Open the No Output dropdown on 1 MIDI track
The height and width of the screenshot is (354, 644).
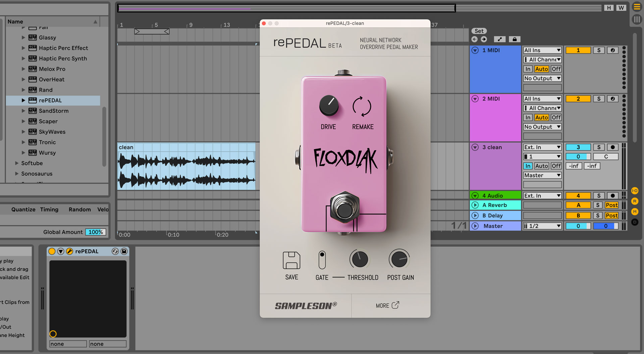(x=542, y=78)
